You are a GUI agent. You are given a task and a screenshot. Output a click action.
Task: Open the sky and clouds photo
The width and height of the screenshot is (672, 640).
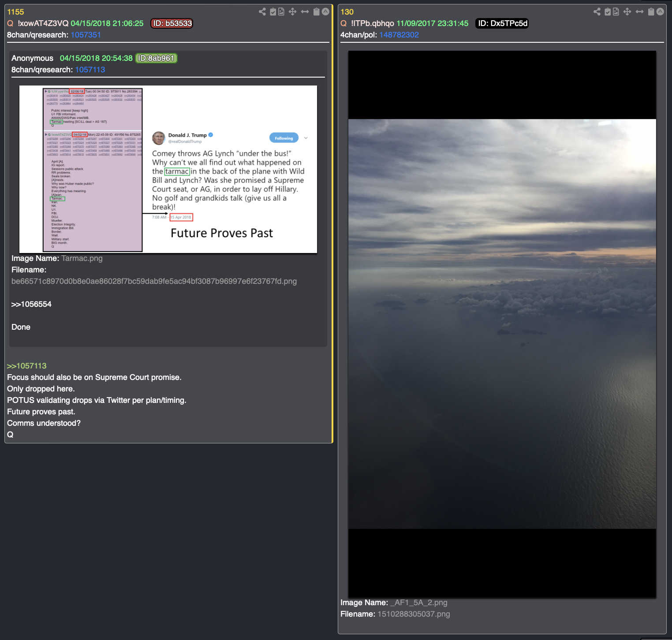coord(502,324)
